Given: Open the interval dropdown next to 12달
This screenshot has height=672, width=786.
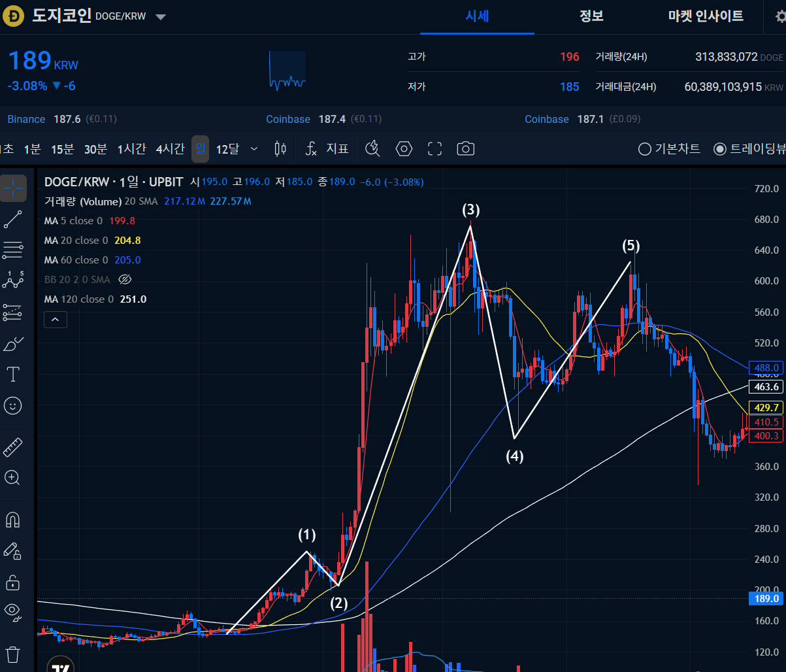Looking at the screenshot, I should (x=254, y=149).
